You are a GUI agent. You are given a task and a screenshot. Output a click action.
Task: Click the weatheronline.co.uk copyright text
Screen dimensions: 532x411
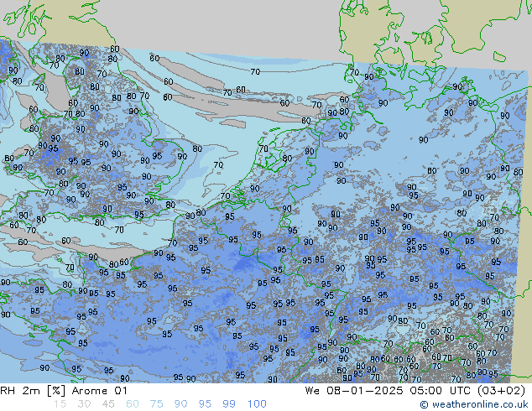(474, 404)
